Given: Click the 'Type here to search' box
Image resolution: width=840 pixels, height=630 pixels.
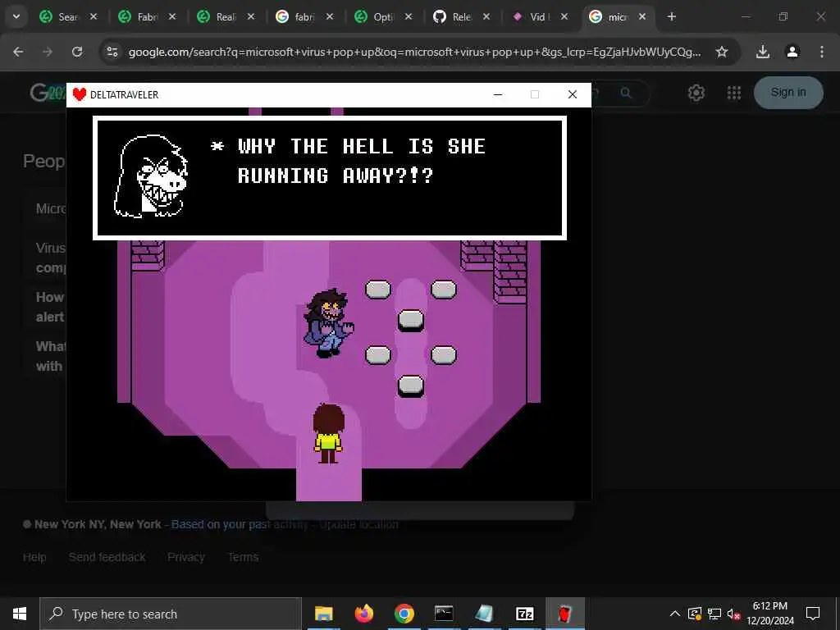Looking at the screenshot, I should click(171, 614).
